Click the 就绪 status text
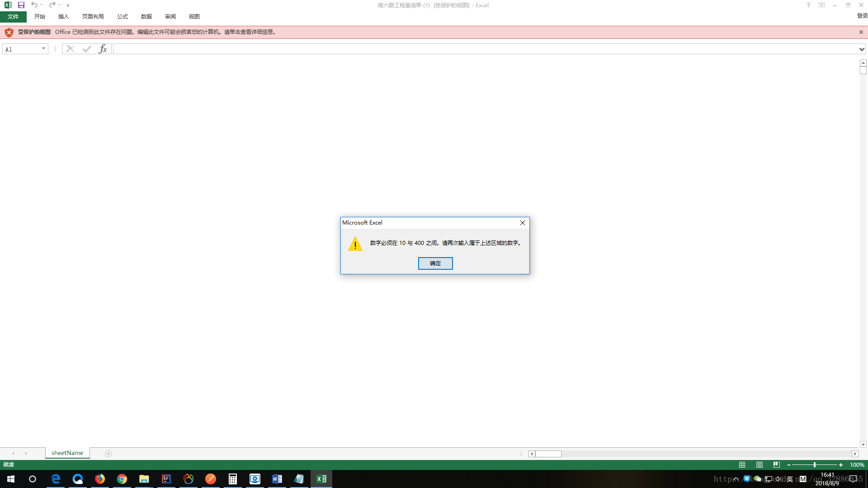 point(9,465)
